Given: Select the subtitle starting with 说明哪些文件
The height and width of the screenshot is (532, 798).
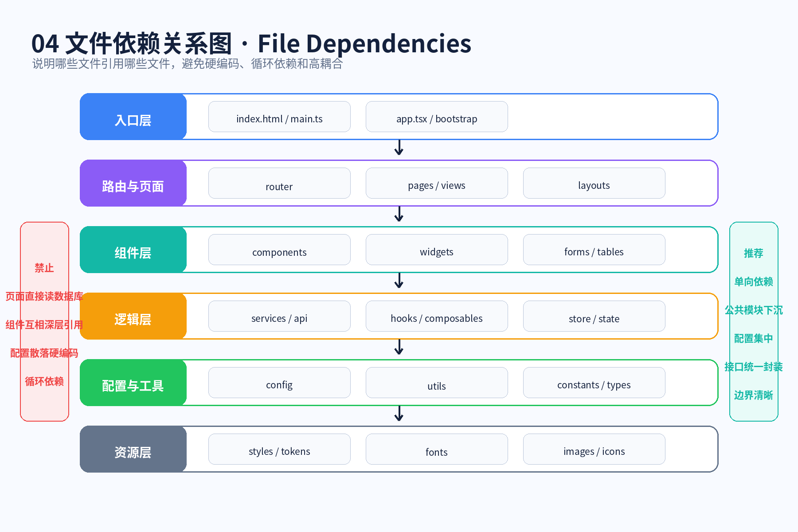Looking at the screenshot, I should (188, 64).
